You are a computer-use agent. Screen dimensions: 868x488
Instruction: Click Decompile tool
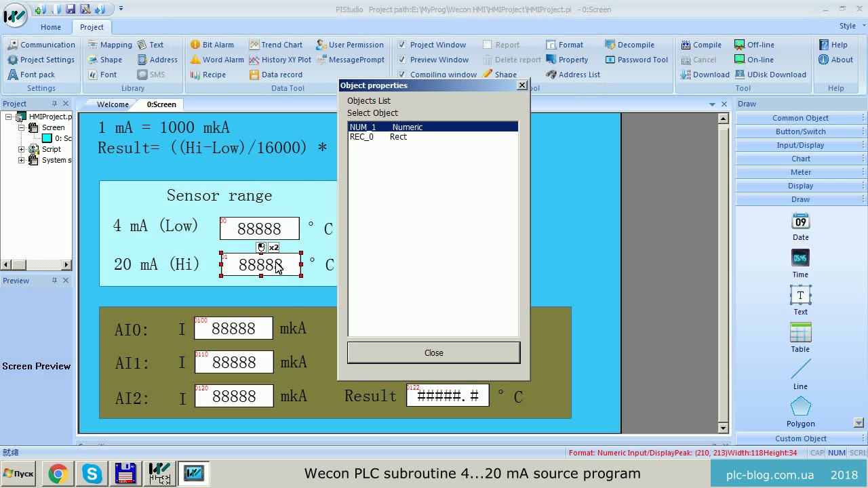629,45
